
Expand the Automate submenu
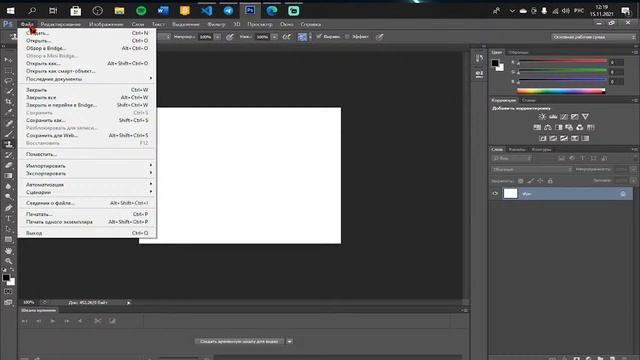pos(87,184)
